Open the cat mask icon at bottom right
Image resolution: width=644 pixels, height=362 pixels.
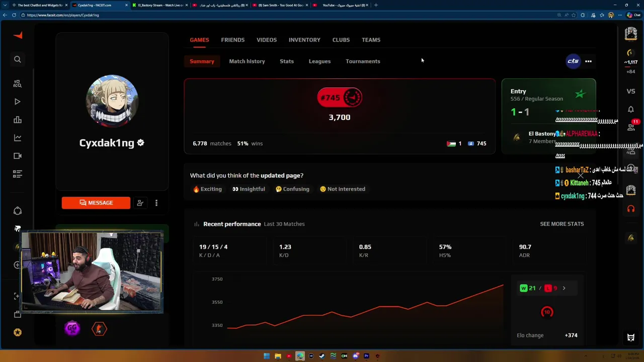(631, 338)
